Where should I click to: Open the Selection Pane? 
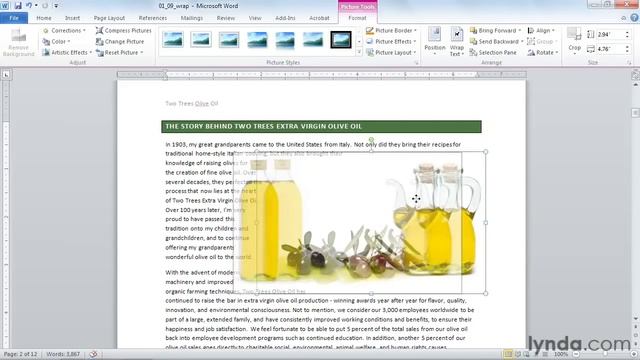tap(493, 53)
